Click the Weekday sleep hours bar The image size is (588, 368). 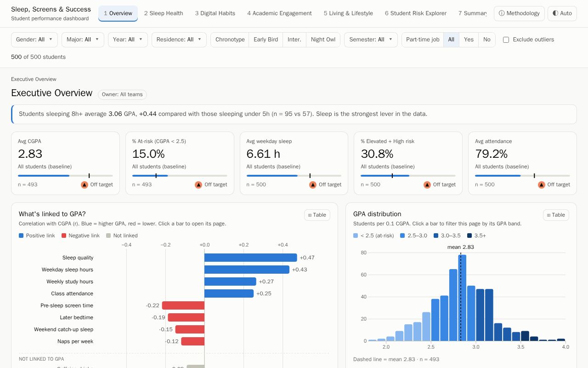[x=247, y=270]
